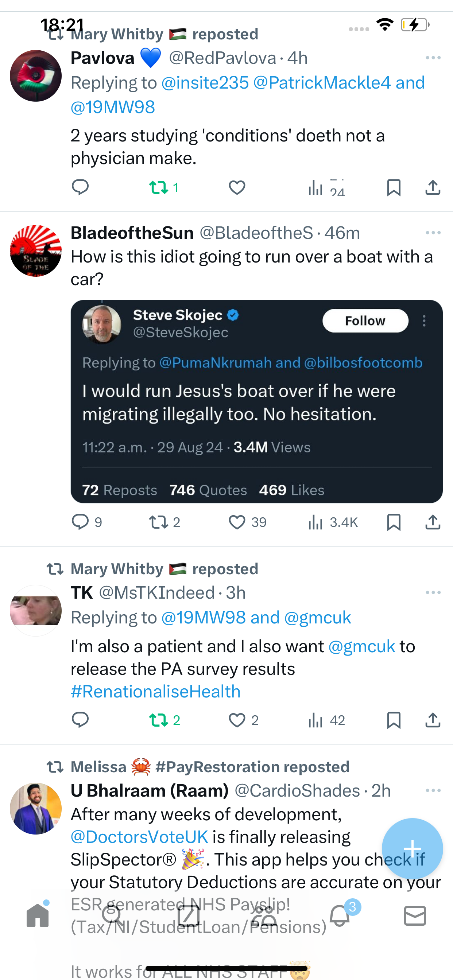Image resolution: width=453 pixels, height=980 pixels.
Task: Like Pavlova's tweet with heart icon
Action: coord(237,187)
